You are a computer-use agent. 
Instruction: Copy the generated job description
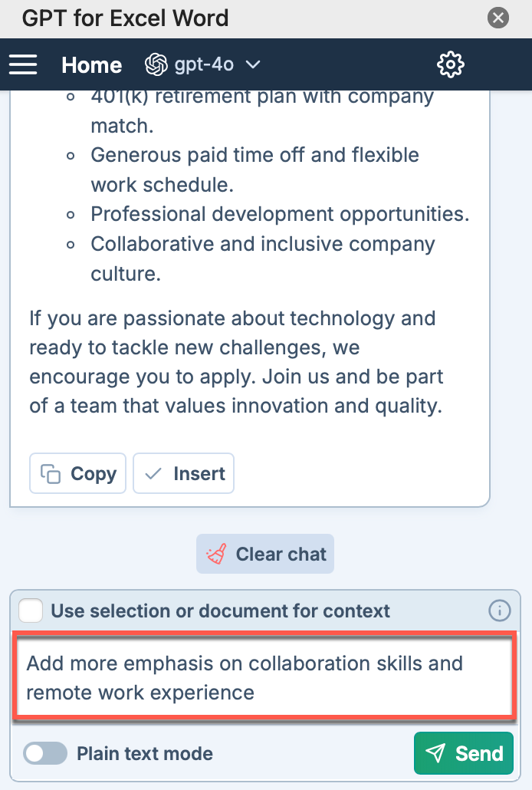[77, 473]
